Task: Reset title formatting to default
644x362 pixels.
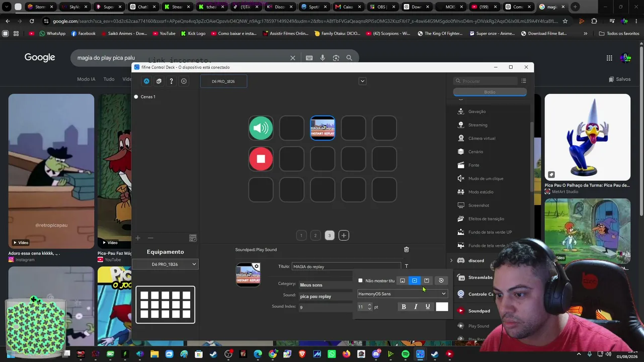Action: [x=441, y=281]
